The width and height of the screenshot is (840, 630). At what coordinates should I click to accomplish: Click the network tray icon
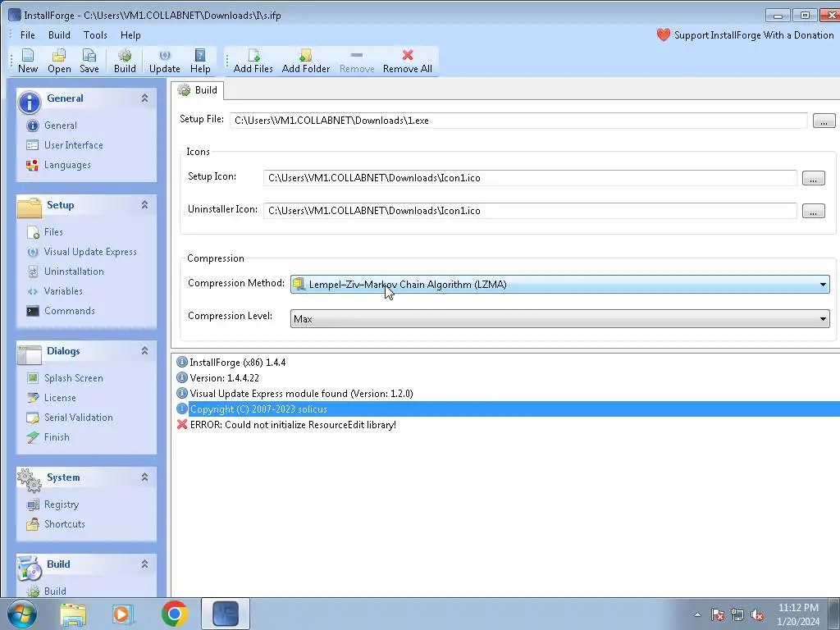737,615
